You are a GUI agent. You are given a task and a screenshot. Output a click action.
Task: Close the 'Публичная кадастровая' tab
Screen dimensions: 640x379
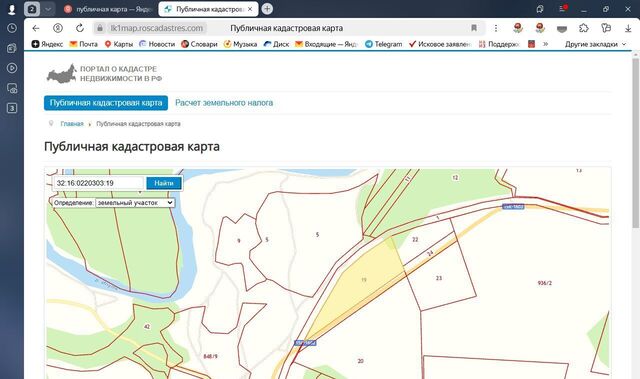pyautogui.click(x=250, y=9)
